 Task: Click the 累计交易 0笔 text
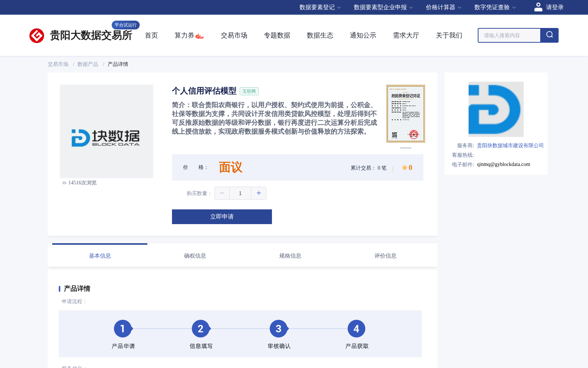(x=369, y=168)
